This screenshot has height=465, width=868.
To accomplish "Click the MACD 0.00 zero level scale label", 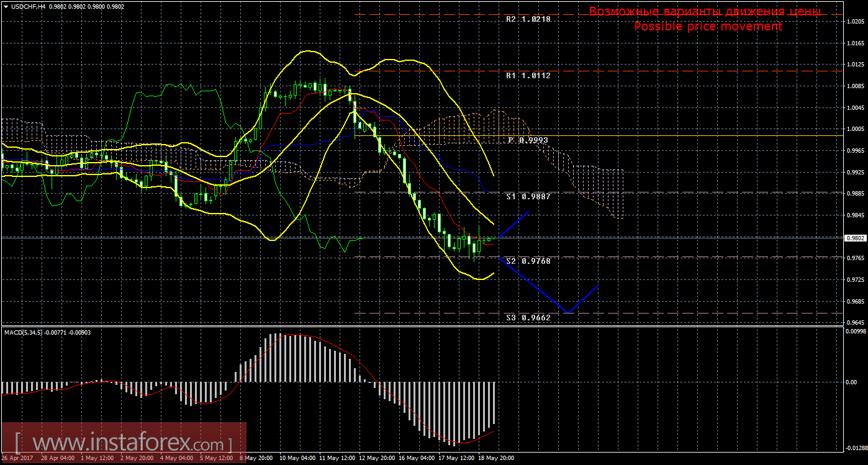I will coord(851,382).
